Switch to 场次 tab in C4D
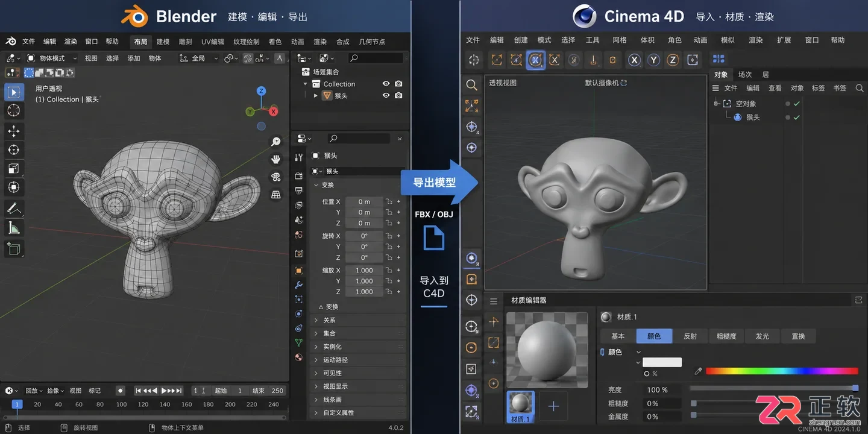 745,75
